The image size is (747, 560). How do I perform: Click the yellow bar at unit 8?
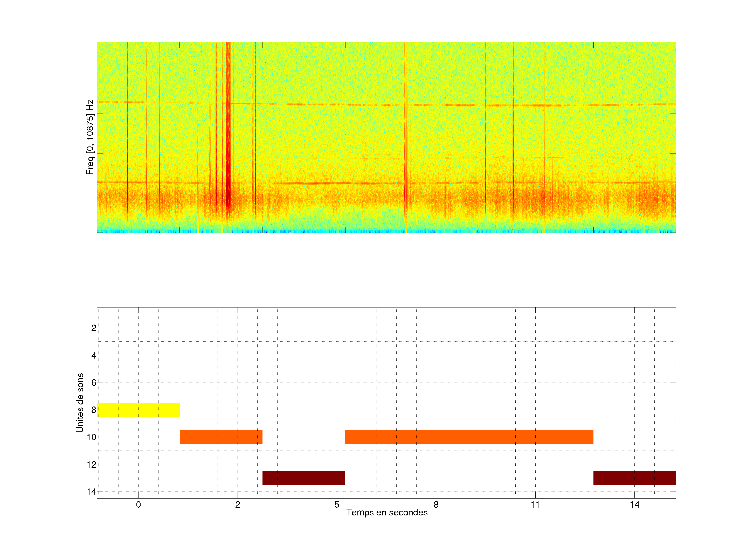coord(138,409)
